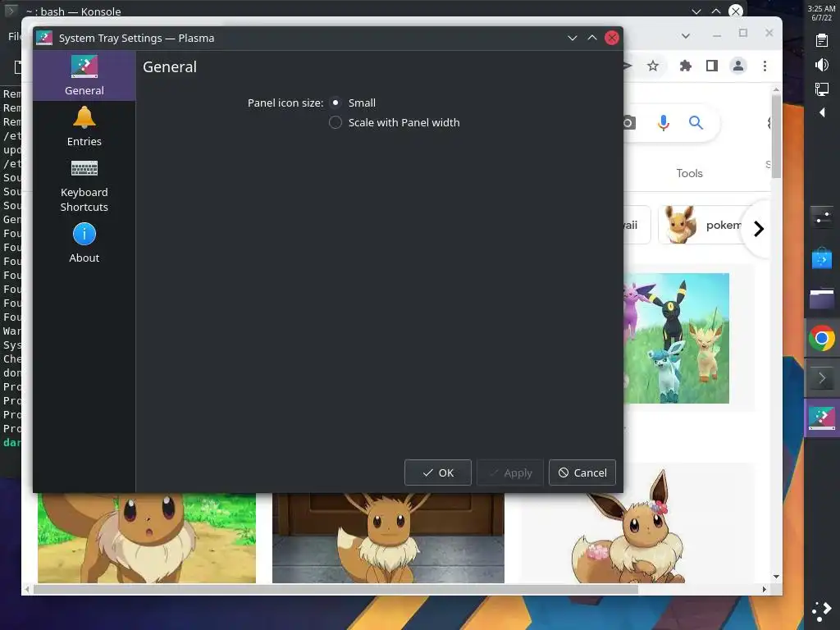Open the Keyboard Shortcuts page
Image resolution: width=840 pixels, height=630 pixels.
coord(84,185)
